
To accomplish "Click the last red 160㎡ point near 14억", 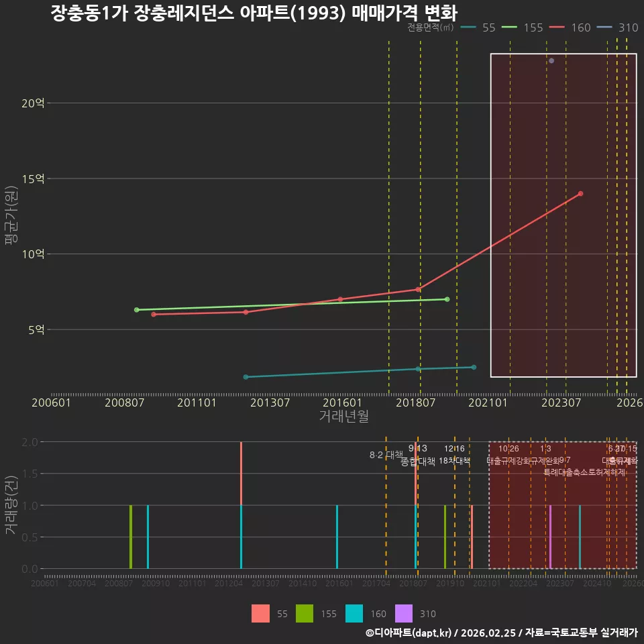I will (580, 193).
